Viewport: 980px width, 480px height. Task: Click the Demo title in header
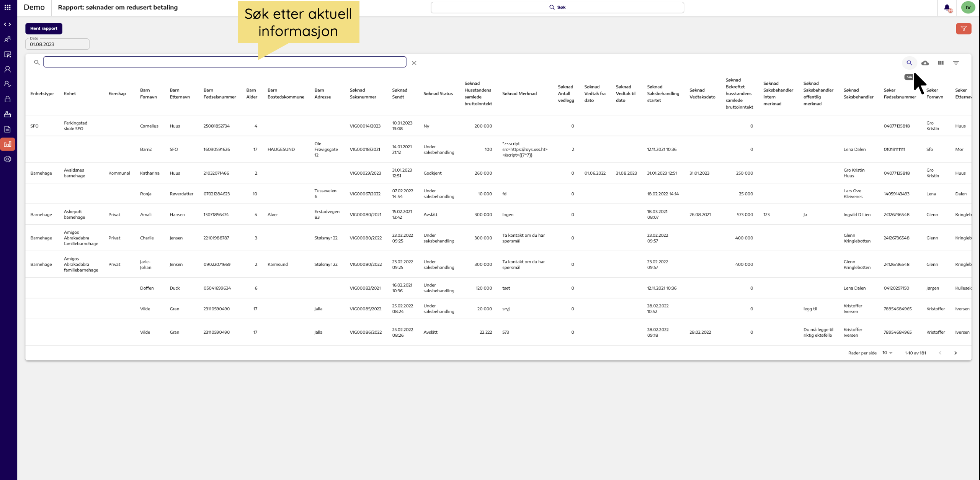click(x=34, y=7)
